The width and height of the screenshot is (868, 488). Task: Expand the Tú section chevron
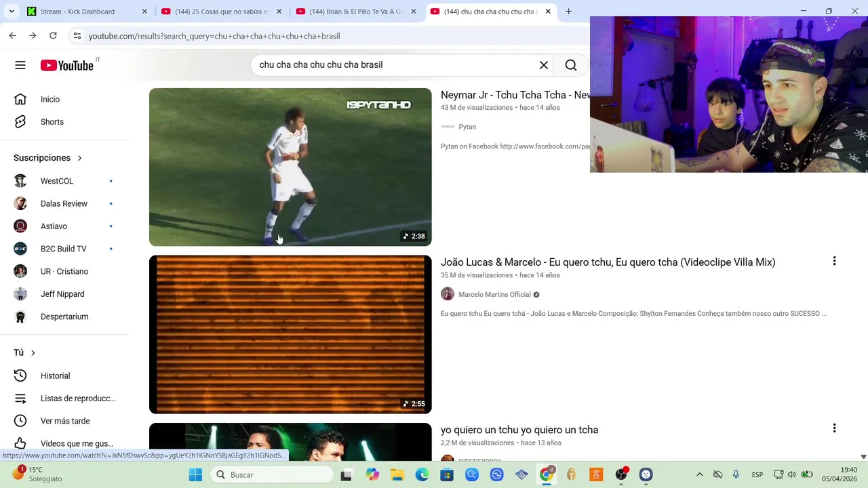click(33, 353)
